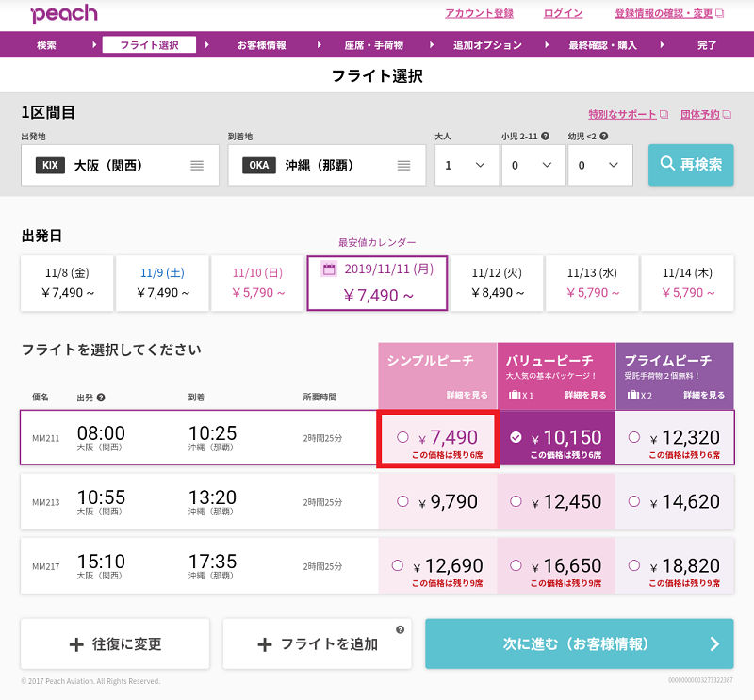Select ¥14,620 fare for flight MM213
Image resolution: width=754 pixels, height=700 pixels.
pyautogui.click(x=634, y=501)
